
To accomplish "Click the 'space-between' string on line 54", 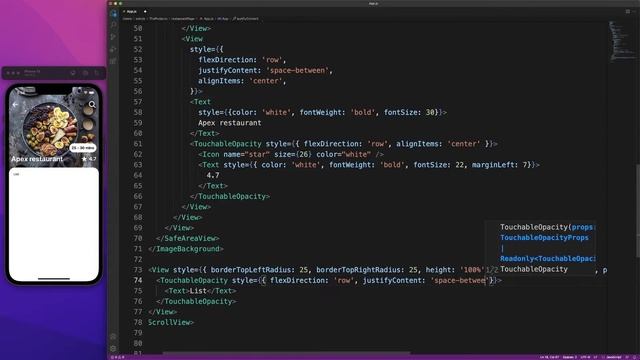I will pyautogui.click(x=298, y=70).
